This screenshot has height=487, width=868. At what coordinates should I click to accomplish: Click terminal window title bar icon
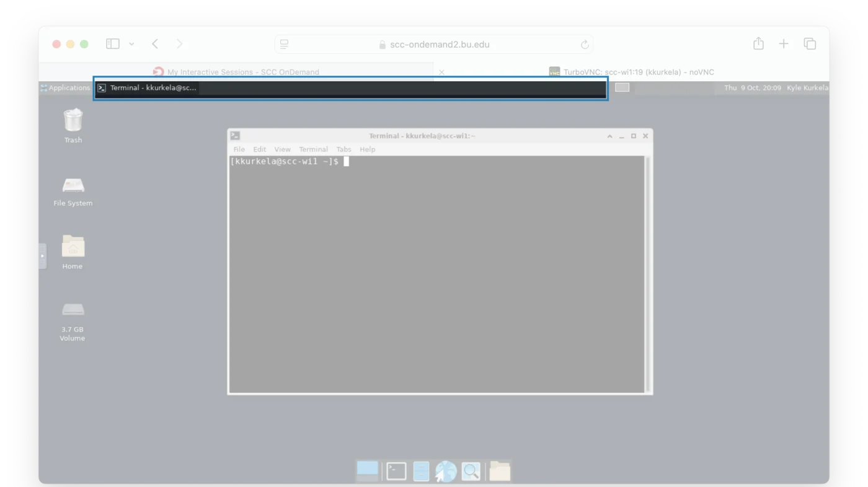[235, 136]
